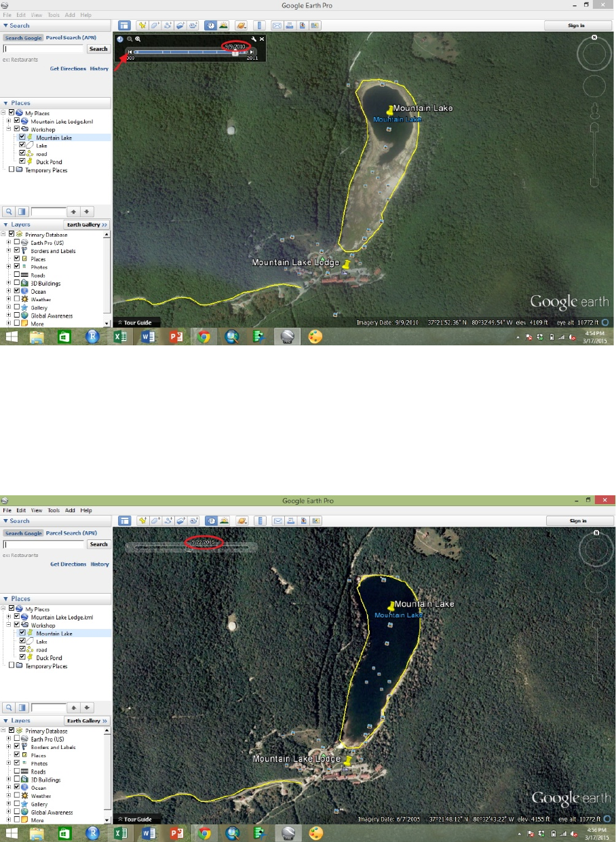
Task: Email the view from the 2010 imagery window
Action: 276,26
